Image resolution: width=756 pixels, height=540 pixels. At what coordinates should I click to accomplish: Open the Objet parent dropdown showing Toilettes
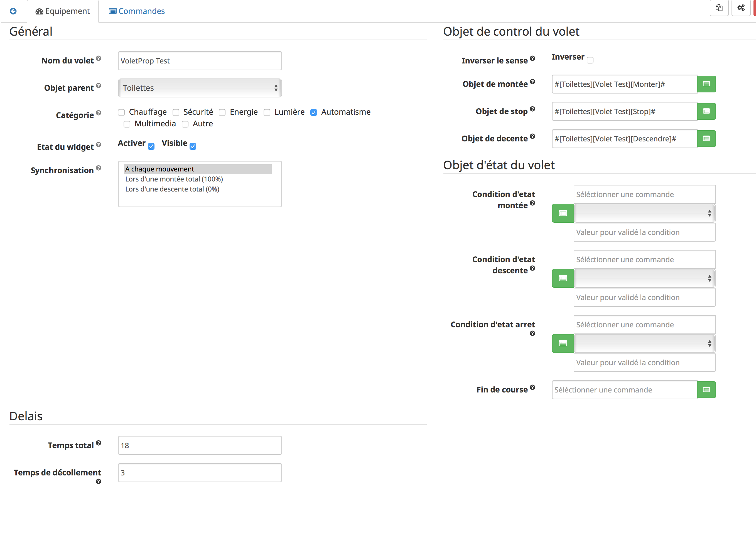pos(200,88)
